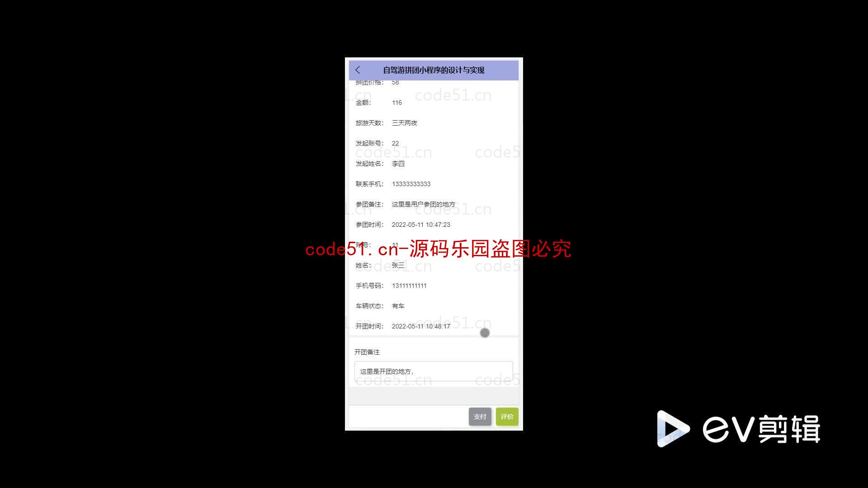Click the circular scroll indicator handle
The image size is (868, 488).
(484, 333)
